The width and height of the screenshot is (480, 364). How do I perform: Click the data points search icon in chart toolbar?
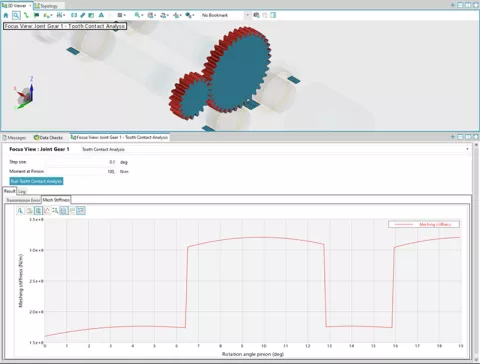55,211
